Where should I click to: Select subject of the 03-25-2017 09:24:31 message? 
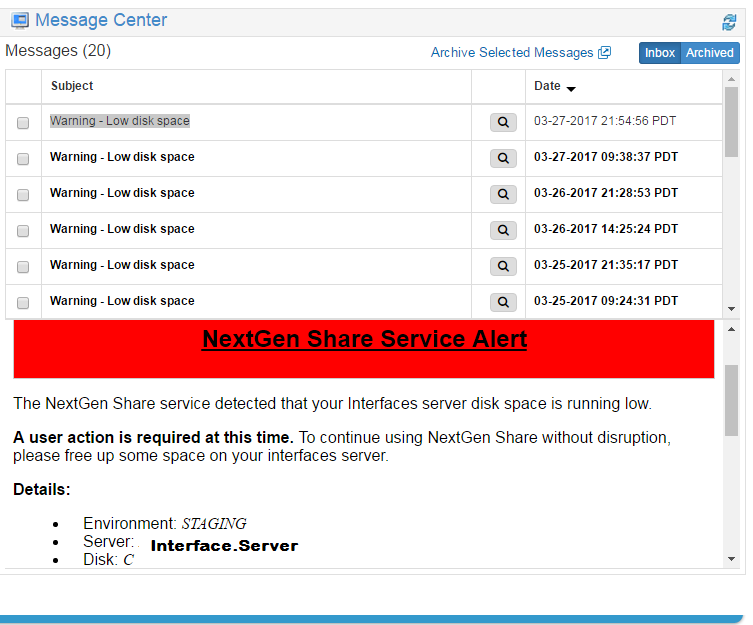click(122, 301)
